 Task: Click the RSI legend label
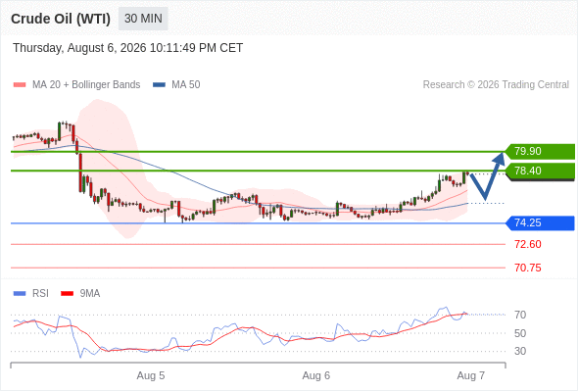point(40,294)
